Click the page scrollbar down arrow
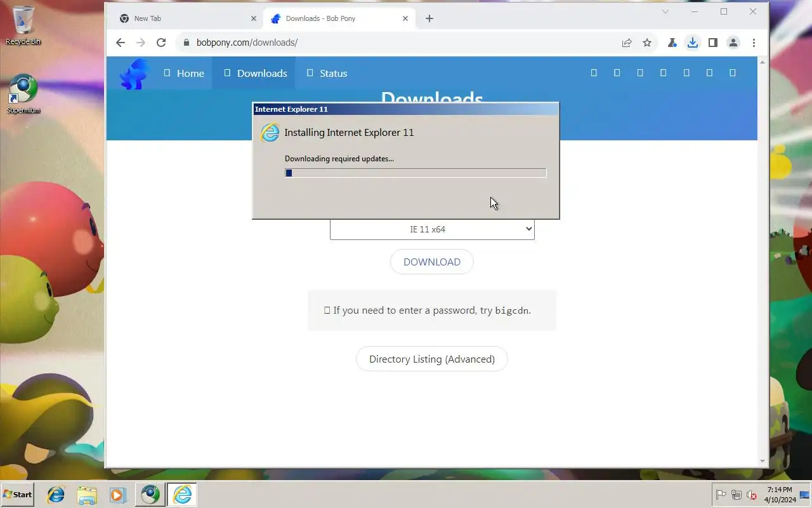The height and width of the screenshot is (508, 812). click(763, 462)
